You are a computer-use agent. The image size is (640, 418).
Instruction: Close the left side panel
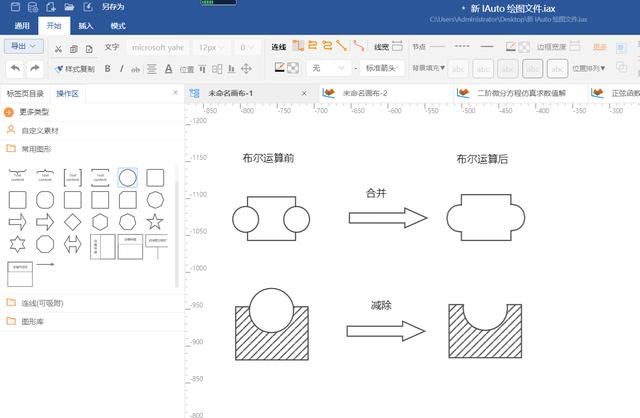click(x=176, y=93)
